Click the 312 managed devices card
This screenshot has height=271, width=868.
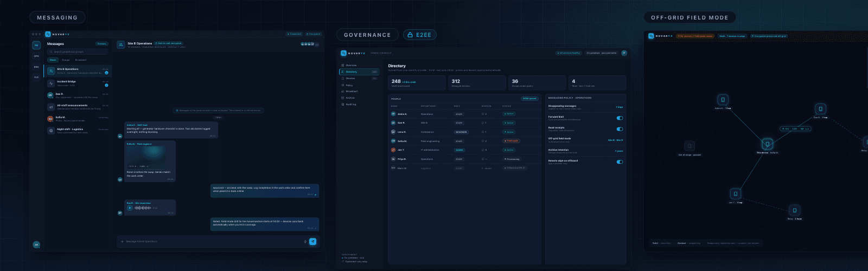[x=477, y=83]
